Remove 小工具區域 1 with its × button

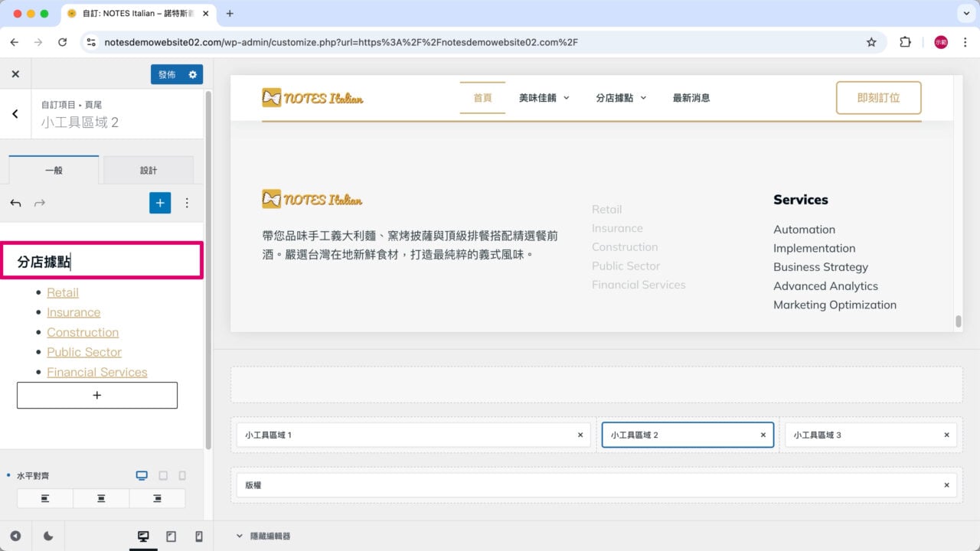pos(580,435)
